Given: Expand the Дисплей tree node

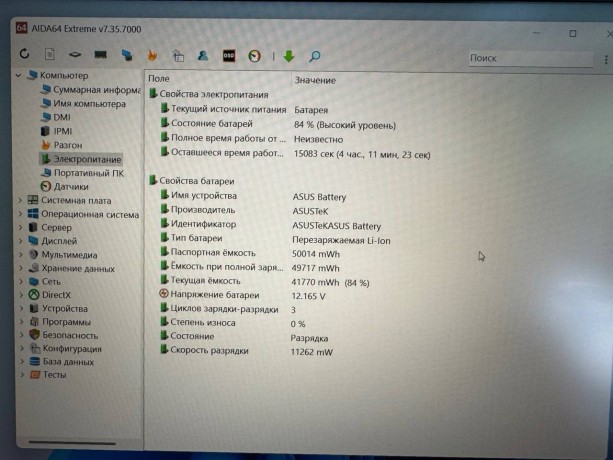Looking at the screenshot, I should [x=21, y=241].
